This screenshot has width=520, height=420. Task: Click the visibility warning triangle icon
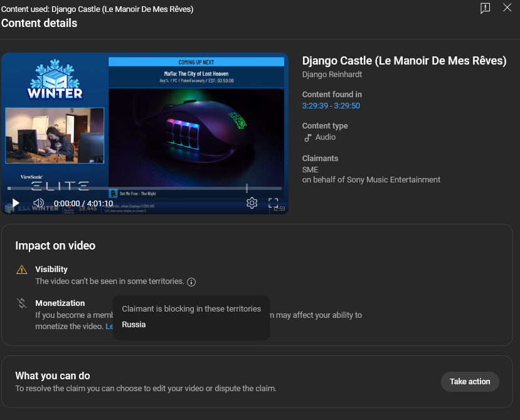tap(21, 270)
